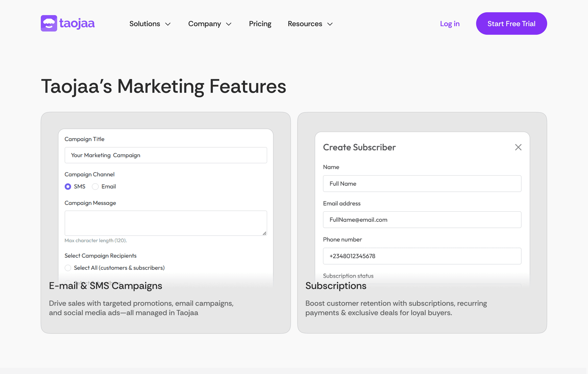Select the SMS campaign channel
Image resolution: width=588 pixels, height=374 pixels.
68,187
